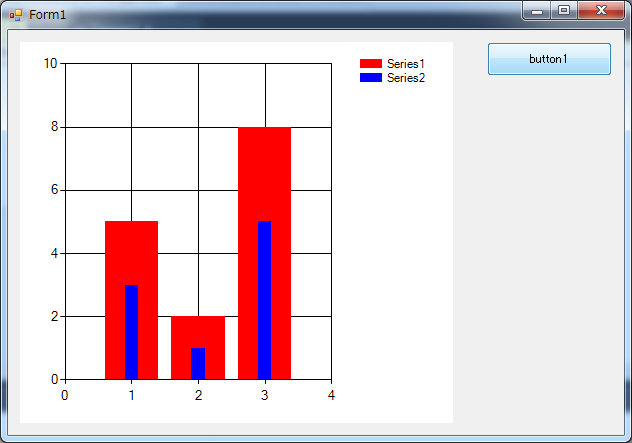Click the blue Series2 bar at x=2
Screen dimensions: 632x443
click(198, 364)
